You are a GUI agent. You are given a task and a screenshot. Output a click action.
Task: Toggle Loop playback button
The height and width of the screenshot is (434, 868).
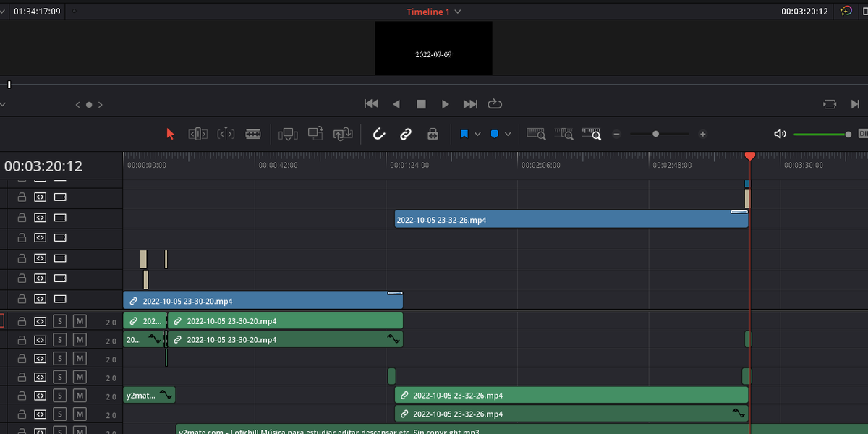tap(495, 104)
